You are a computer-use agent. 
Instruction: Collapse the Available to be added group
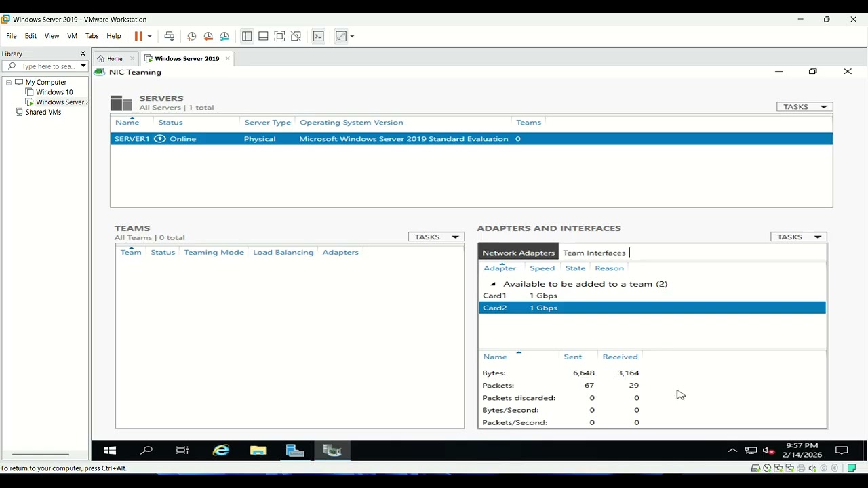point(493,284)
